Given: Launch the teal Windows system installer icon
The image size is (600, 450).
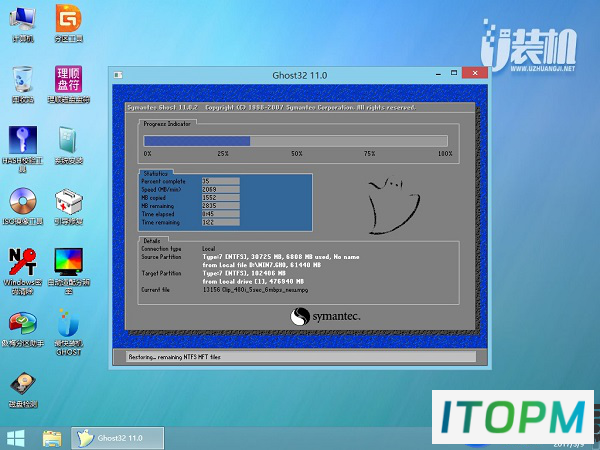Looking at the screenshot, I should pyautogui.click(x=68, y=145).
